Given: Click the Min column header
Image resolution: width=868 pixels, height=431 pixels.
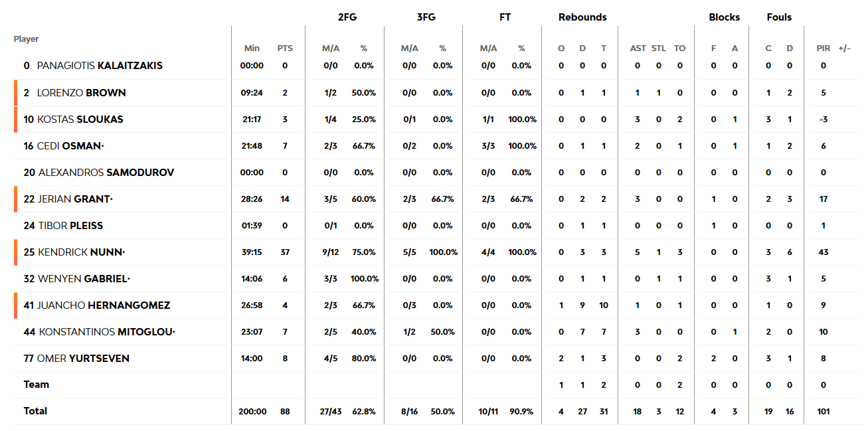Looking at the screenshot, I should [252, 48].
